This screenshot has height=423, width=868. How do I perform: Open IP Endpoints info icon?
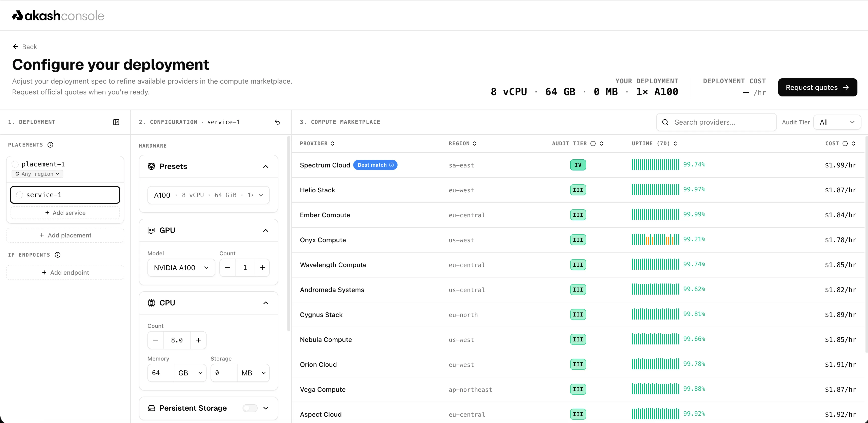[x=58, y=255]
